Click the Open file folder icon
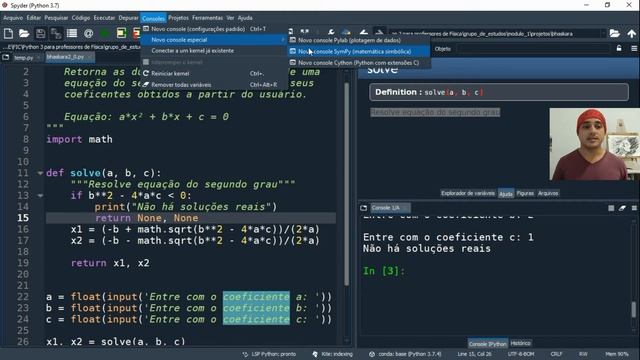The width and height of the screenshot is (640, 360). 24,33
